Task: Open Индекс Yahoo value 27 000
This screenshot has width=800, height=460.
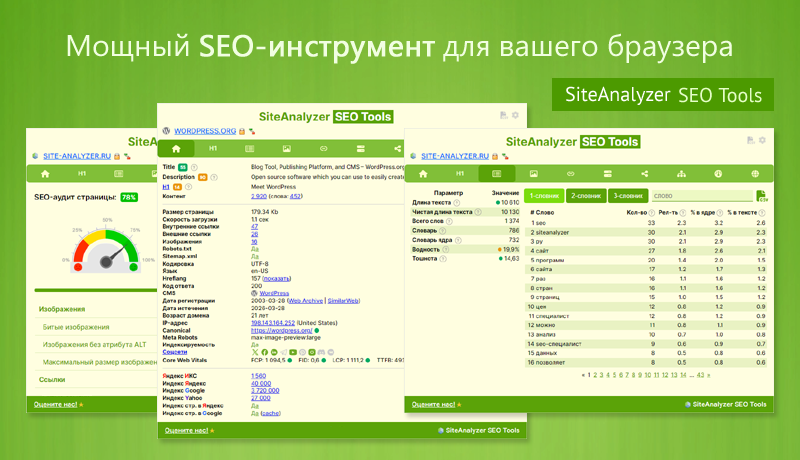Action: click(x=260, y=398)
